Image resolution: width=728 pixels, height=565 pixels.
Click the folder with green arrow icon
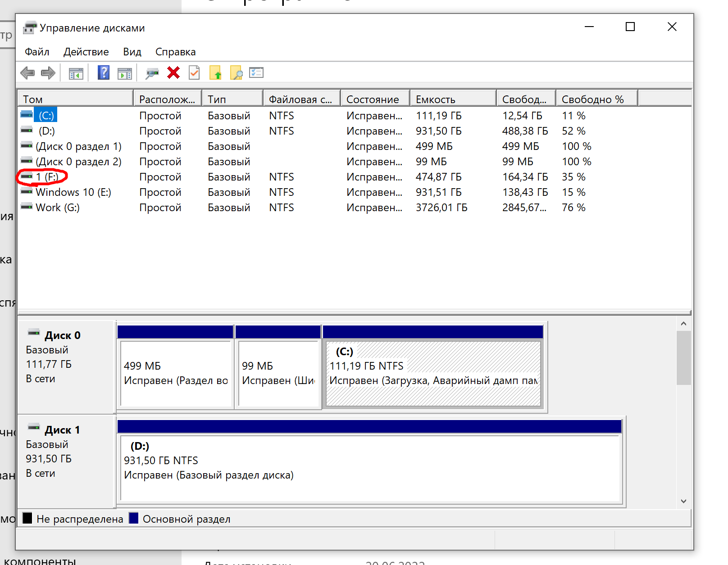click(215, 72)
